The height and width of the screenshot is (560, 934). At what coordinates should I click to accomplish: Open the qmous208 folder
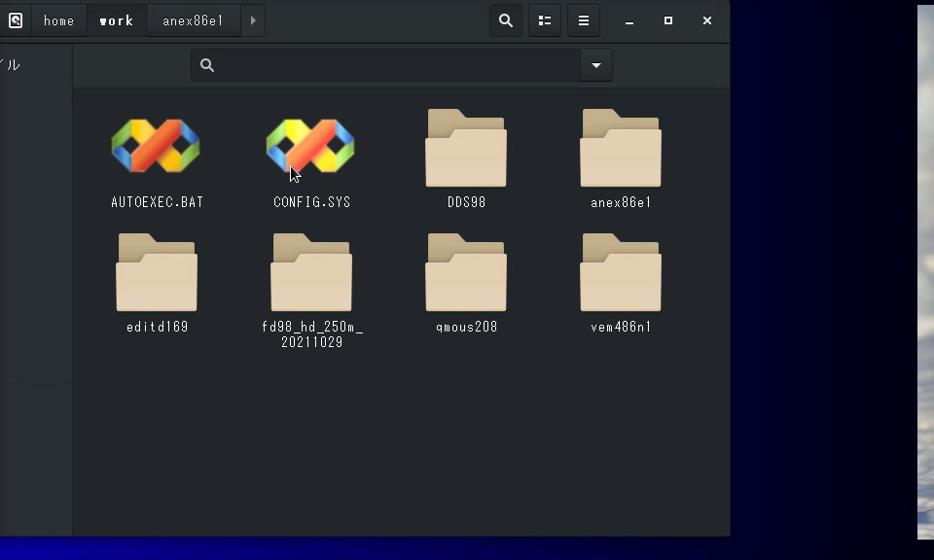point(466,272)
